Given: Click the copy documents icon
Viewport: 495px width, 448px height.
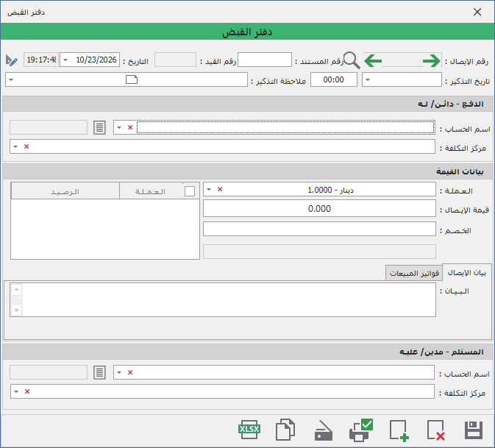Looking at the screenshot, I should click(285, 430).
